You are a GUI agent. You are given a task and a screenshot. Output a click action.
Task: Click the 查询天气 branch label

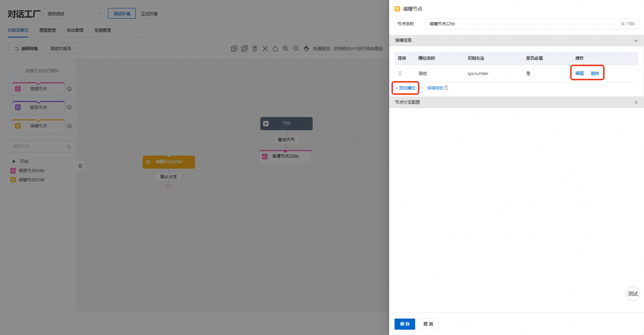pos(286,140)
